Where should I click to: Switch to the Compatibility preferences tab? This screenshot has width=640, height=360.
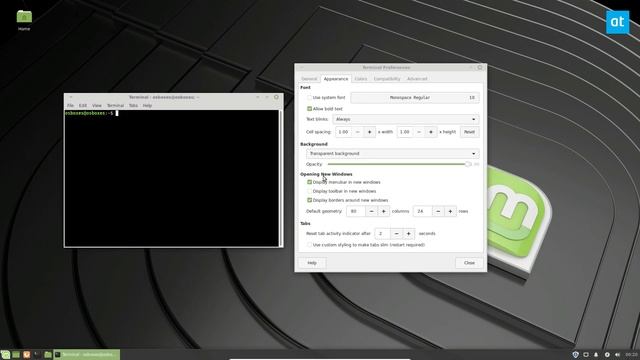(x=387, y=79)
